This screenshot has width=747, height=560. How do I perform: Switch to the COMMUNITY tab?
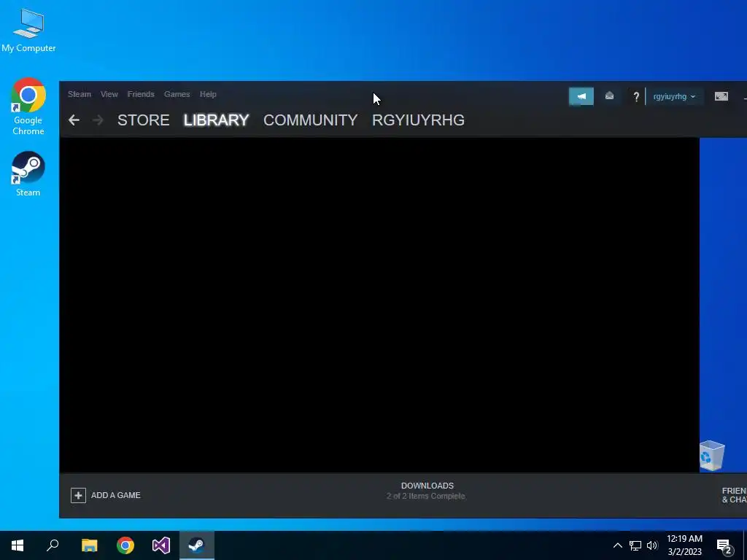311,120
